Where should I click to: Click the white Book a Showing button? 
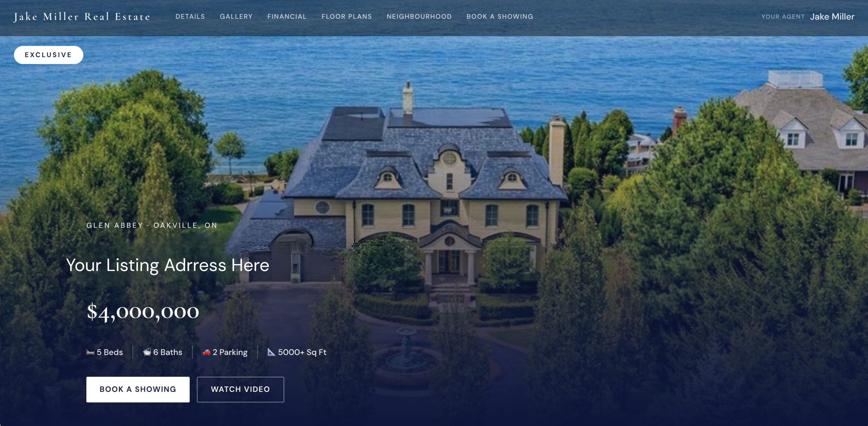(x=138, y=389)
